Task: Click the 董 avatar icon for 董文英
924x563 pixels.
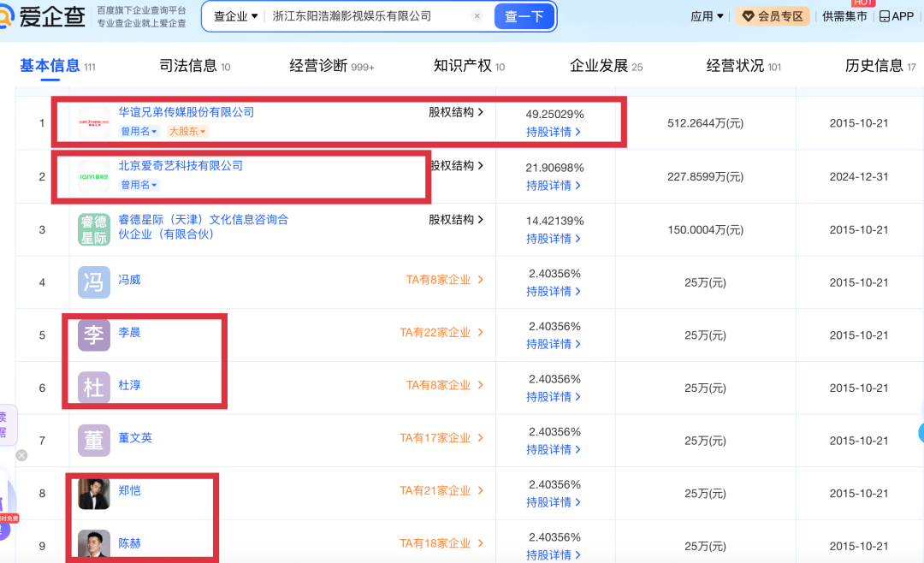Action: coord(94,440)
